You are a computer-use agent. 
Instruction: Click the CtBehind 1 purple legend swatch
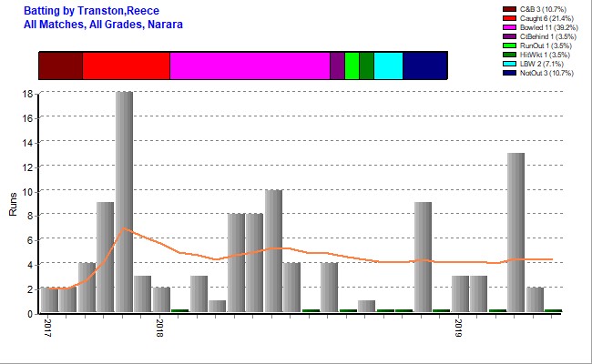[509, 36]
